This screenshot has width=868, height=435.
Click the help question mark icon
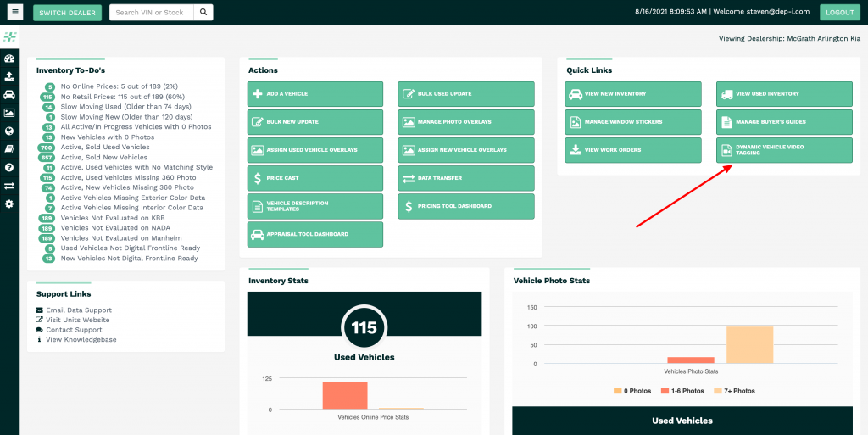tap(9, 168)
